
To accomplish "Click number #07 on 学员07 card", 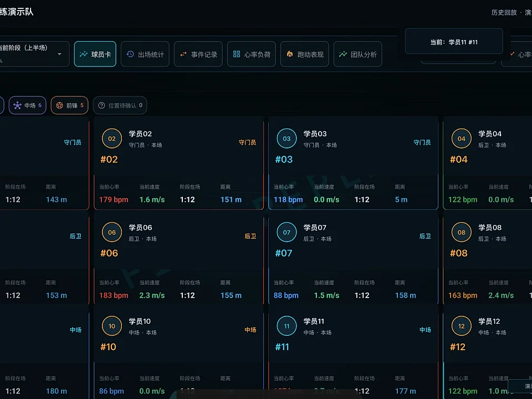I will 284,253.
